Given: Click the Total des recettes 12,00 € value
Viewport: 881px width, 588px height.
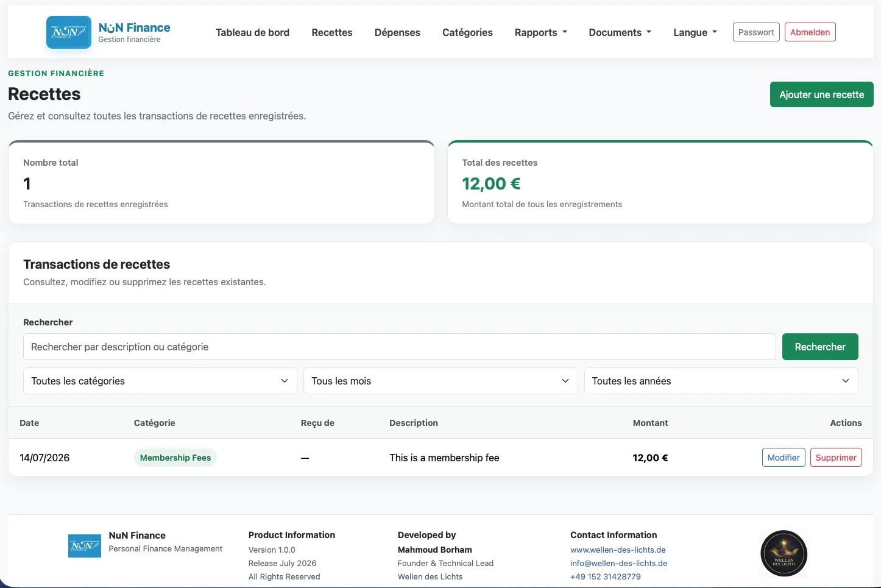Looking at the screenshot, I should click(x=491, y=183).
